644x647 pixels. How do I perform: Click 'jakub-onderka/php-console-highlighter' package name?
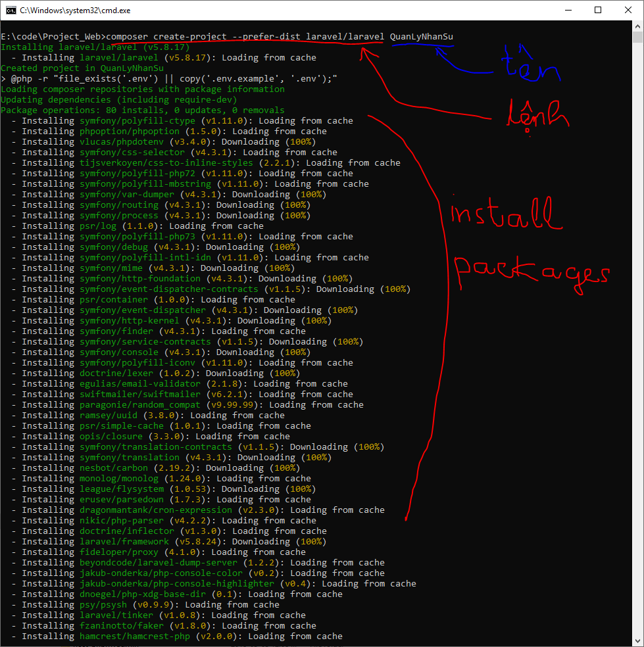[177, 584]
